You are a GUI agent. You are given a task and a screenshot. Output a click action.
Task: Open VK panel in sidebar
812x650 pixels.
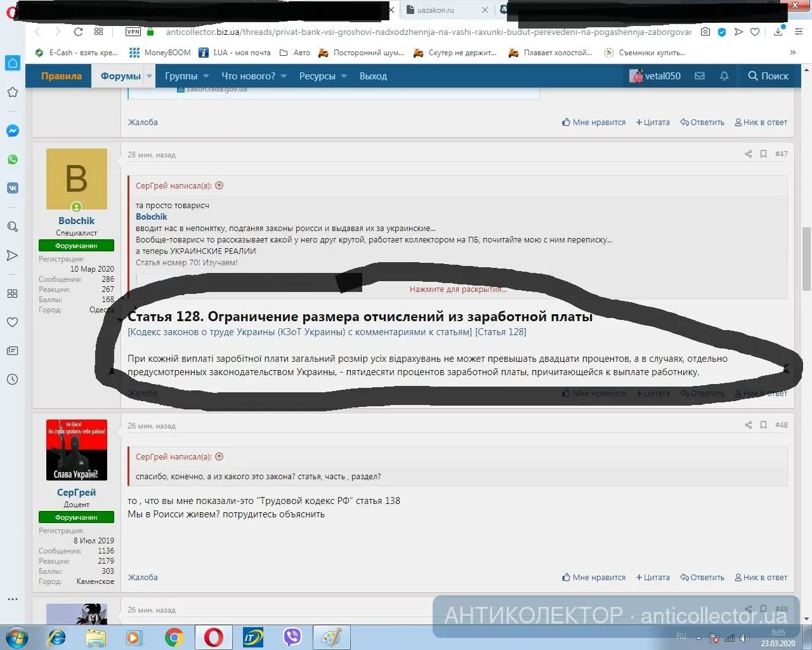click(12, 188)
